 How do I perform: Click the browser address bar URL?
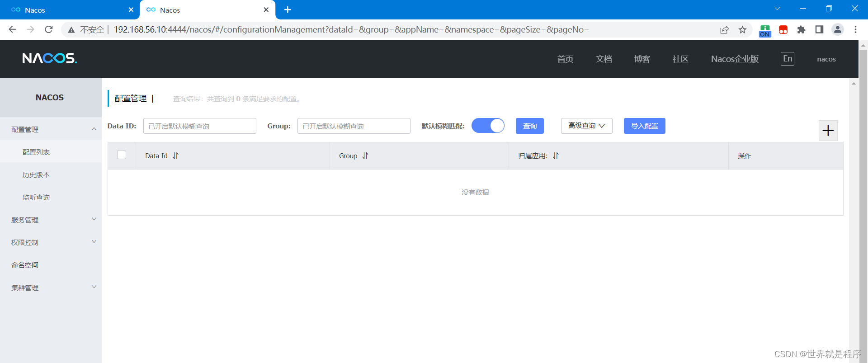[351, 29]
